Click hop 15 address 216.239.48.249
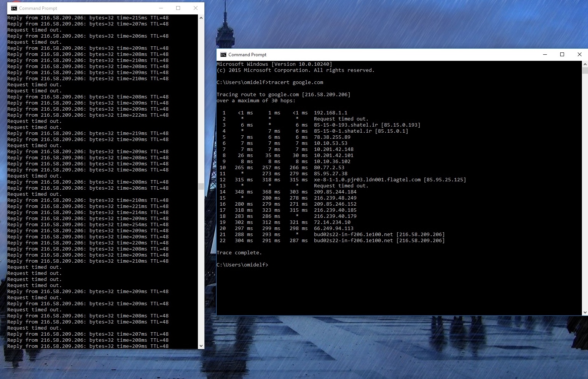588x379 pixels. pos(335,198)
